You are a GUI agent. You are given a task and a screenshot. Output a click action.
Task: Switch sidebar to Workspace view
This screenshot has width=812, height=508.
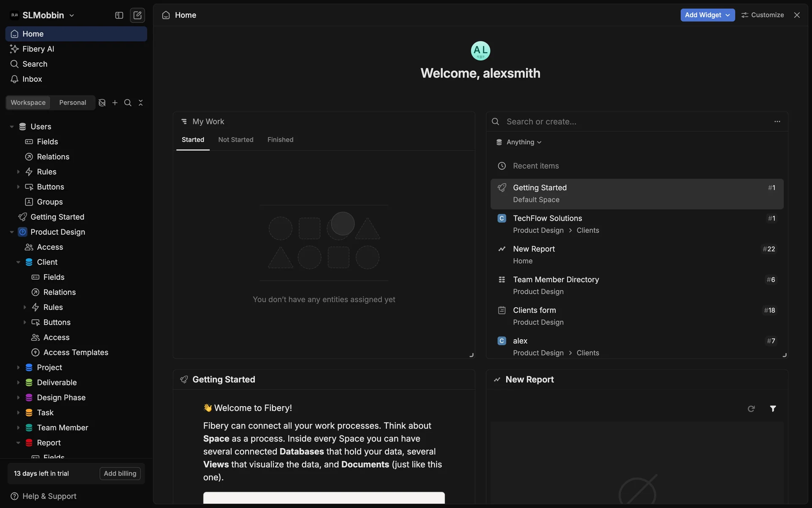[28, 103]
